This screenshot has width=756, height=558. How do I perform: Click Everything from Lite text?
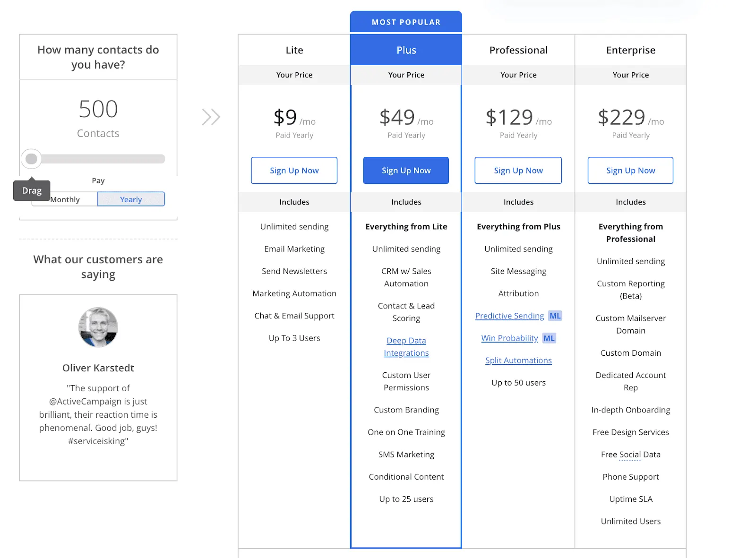coord(406,226)
